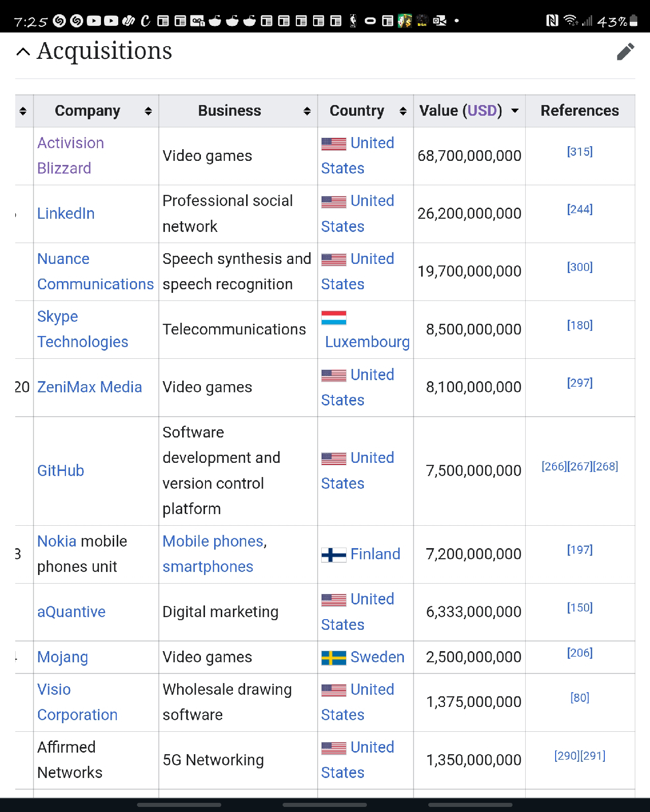Screen dimensions: 650x812
Task: Tap the cellular signal strength icon
Action: click(588, 21)
